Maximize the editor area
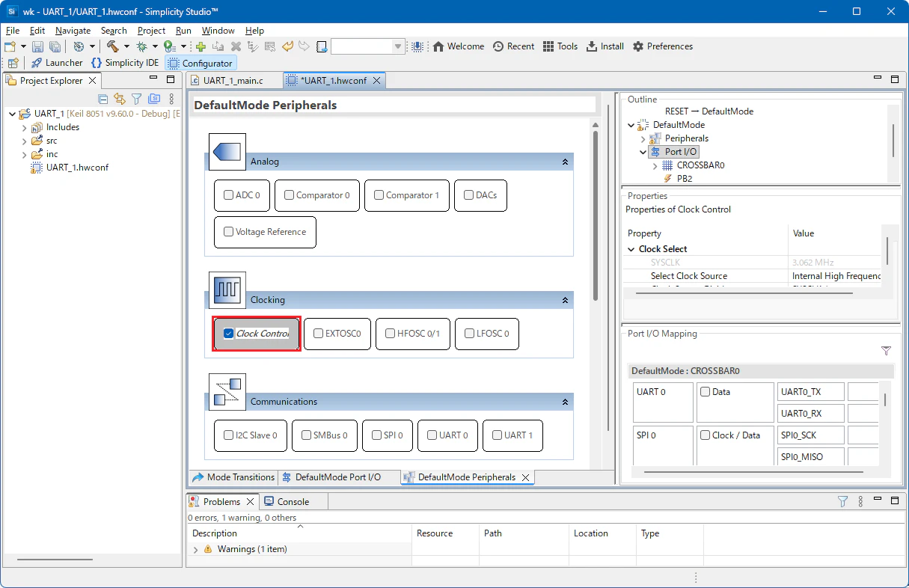 895,79
